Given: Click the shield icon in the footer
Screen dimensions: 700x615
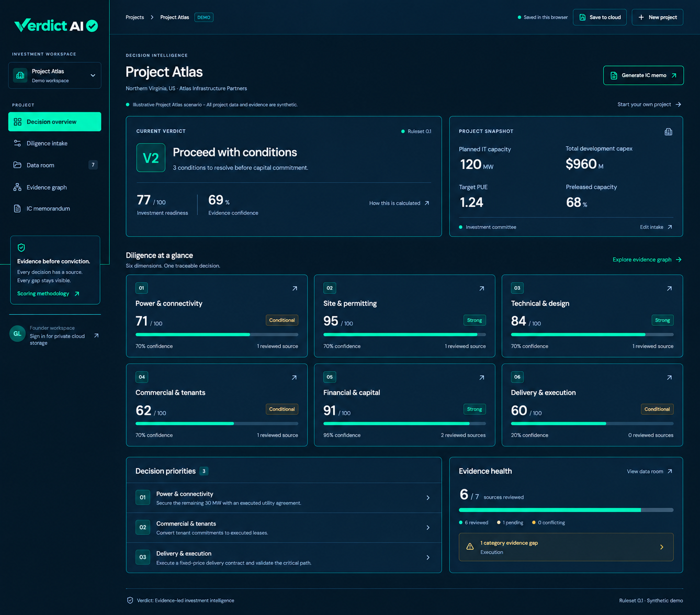Looking at the screenshot, I should pyautogui.click(x=130, y=600).
